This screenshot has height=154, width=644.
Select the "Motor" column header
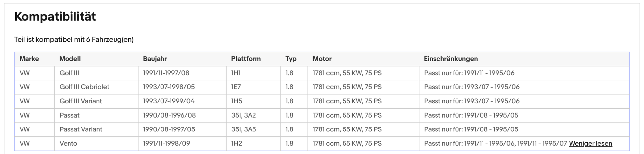322,59
